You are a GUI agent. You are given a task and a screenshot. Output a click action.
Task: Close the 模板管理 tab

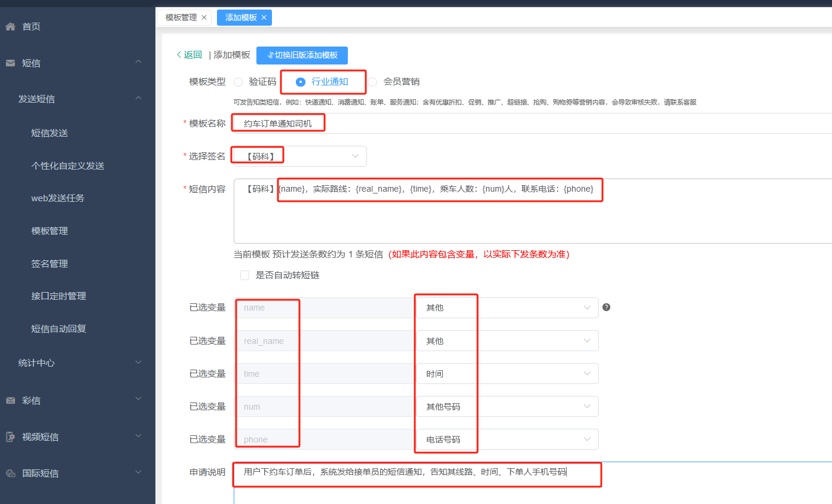[x=204, y=18]
